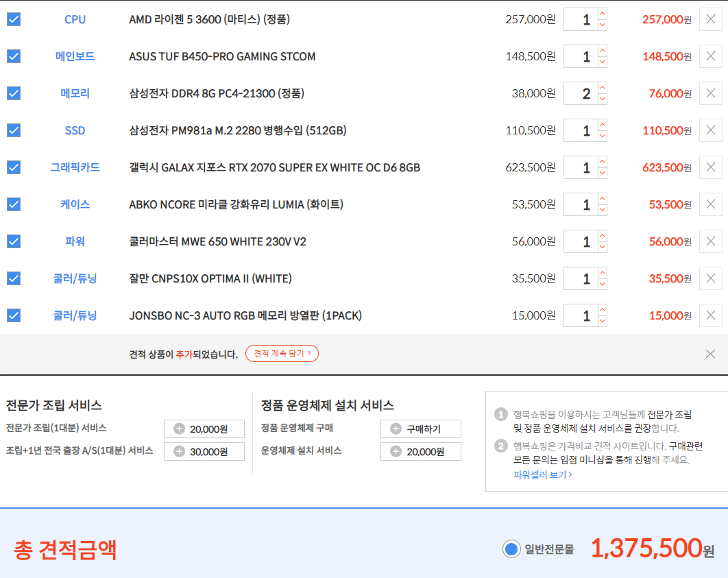Remove 잘만 CNPS10X OPTIMA II with X

click(710, 278)
